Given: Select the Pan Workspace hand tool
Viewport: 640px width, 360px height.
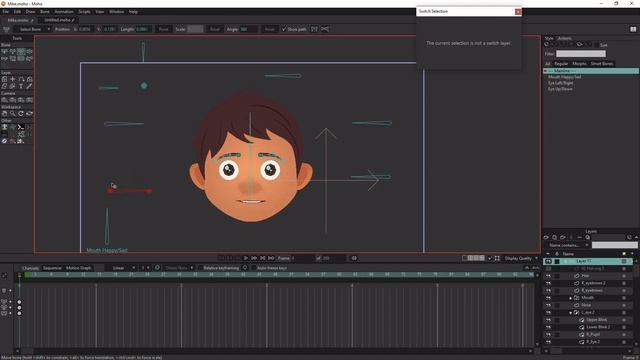Looking at the screenshot, I should click(4, 113).
